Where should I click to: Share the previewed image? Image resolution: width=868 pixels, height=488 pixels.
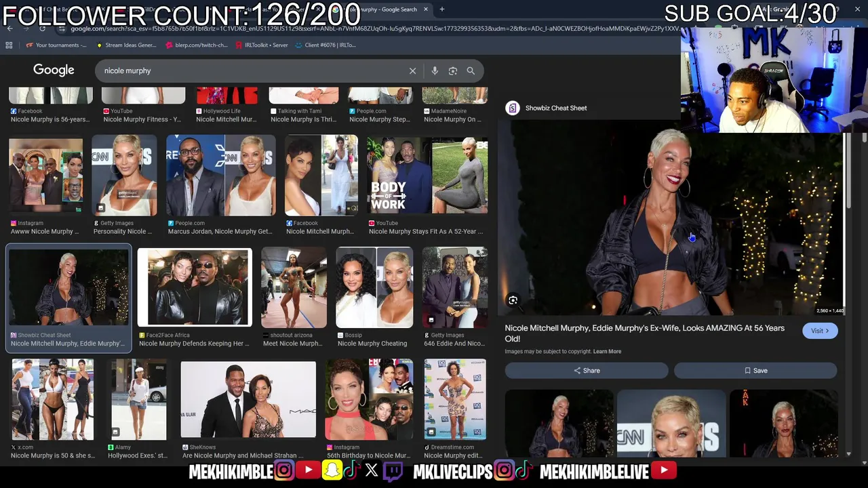tap(587, 371)
